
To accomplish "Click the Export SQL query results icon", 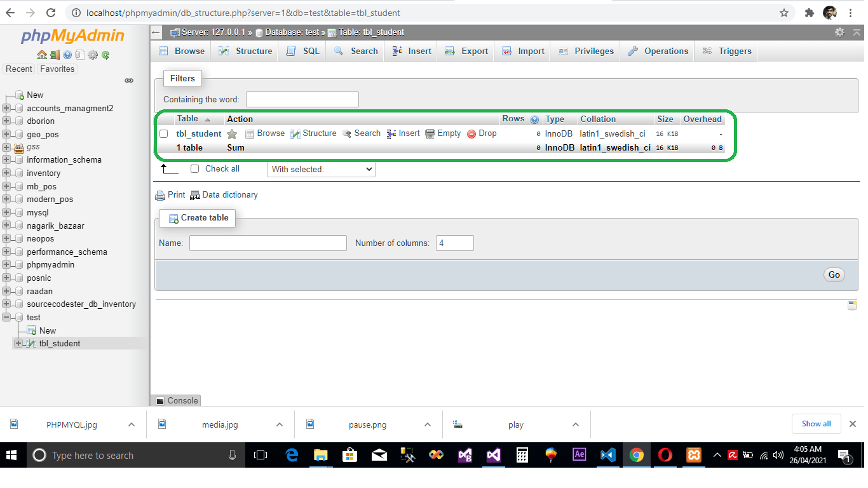I will 449,51.
